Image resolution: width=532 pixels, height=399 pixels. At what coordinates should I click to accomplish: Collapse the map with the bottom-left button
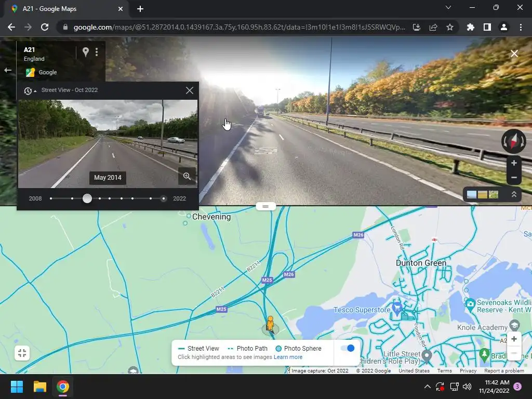[x=22, y=353]
